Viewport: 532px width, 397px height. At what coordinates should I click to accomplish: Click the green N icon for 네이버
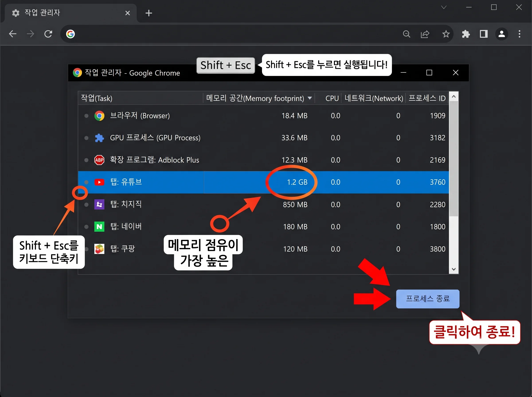coord(99,227)
